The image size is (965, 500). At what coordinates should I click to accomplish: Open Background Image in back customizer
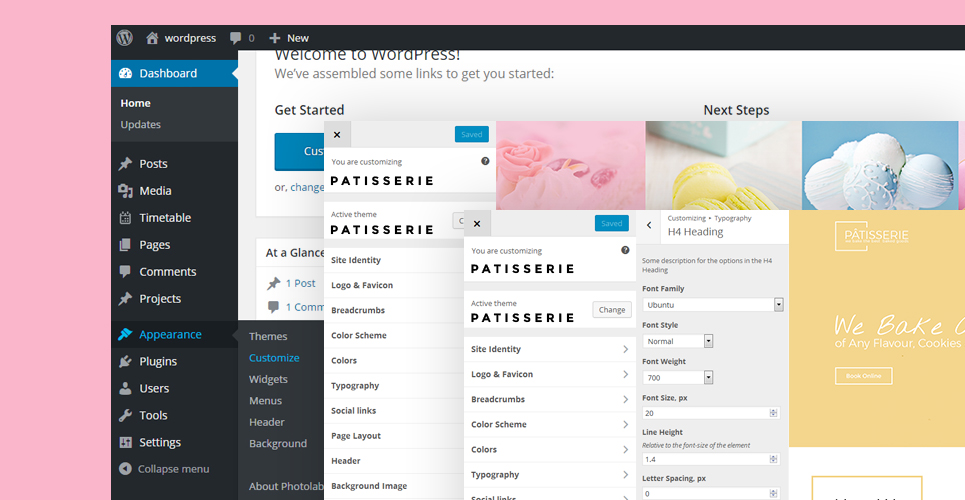click(x=394, y=486)
